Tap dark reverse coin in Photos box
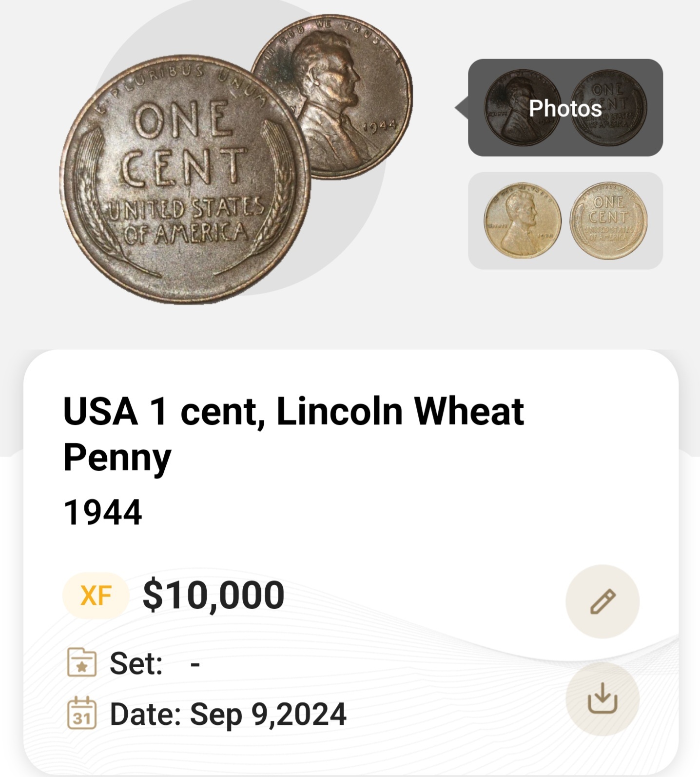The height and width of the screenshot is (777, 700). pos(609,108)
